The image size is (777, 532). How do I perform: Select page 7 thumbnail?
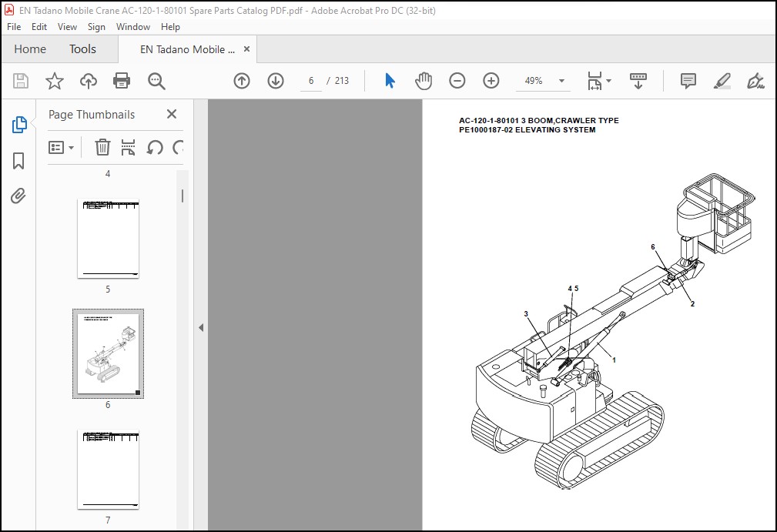108,470
